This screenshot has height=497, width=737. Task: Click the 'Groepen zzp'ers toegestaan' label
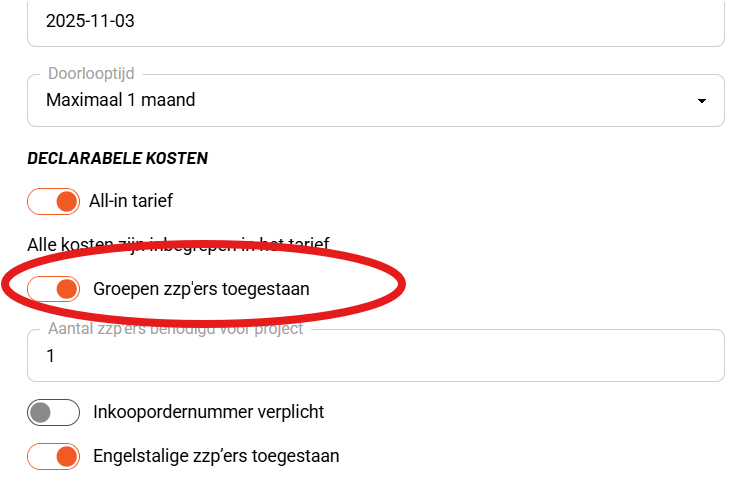(201, 289)
